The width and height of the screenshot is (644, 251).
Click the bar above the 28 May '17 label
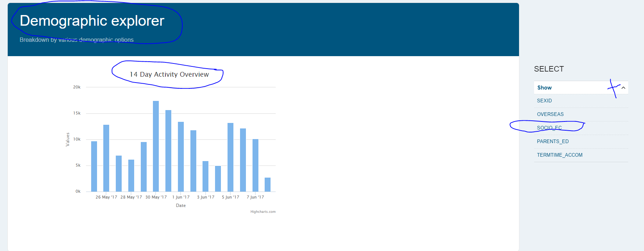pos(131,175)
